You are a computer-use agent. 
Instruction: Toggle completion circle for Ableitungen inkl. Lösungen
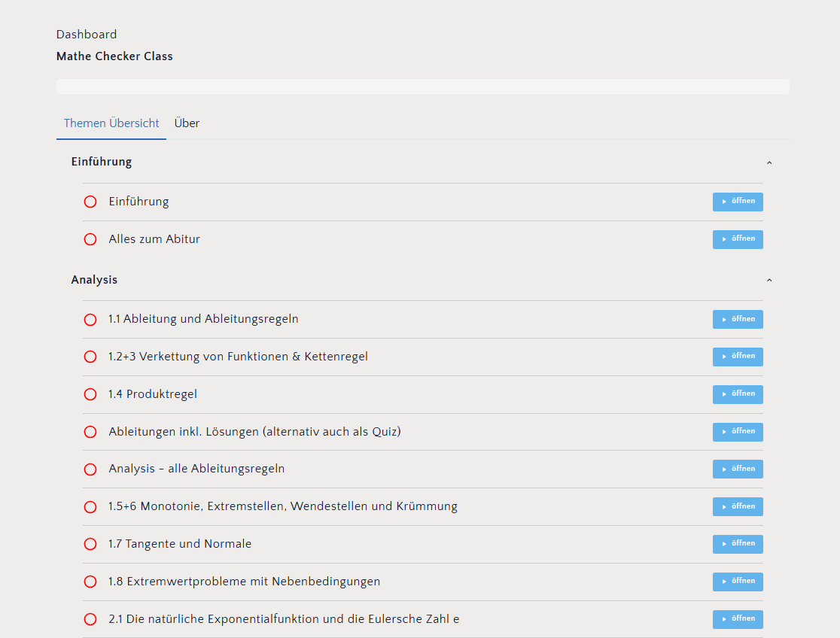(x=90, y=432)
